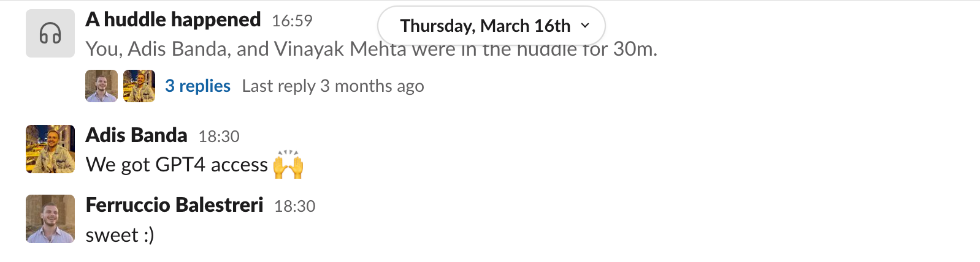Click first small avatar beside 3 replies
The image size is (980, 262).
101,86
